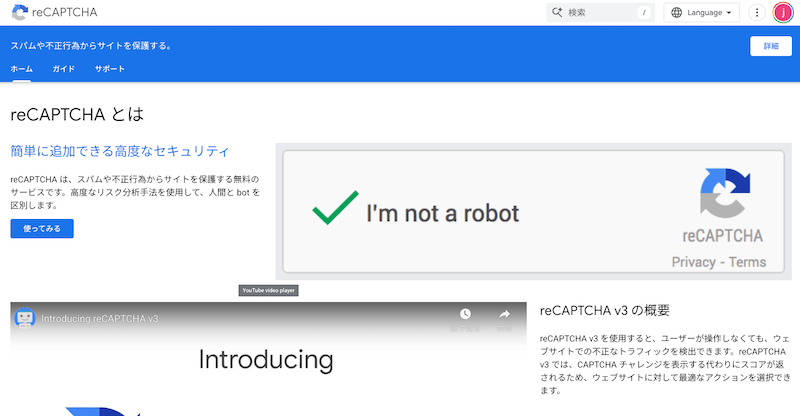Click the large reCAPTCHA logo in the image
Screen dimensions: 800x416
722,193
